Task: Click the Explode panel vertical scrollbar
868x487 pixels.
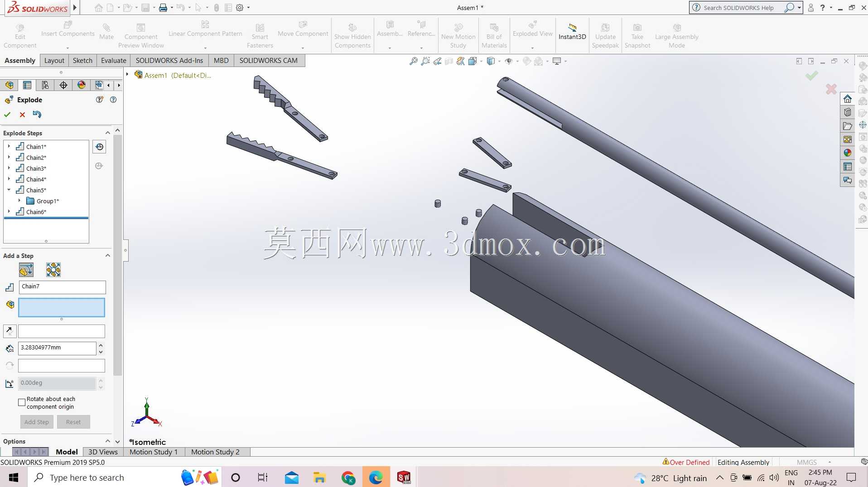Action: (118, 255)
